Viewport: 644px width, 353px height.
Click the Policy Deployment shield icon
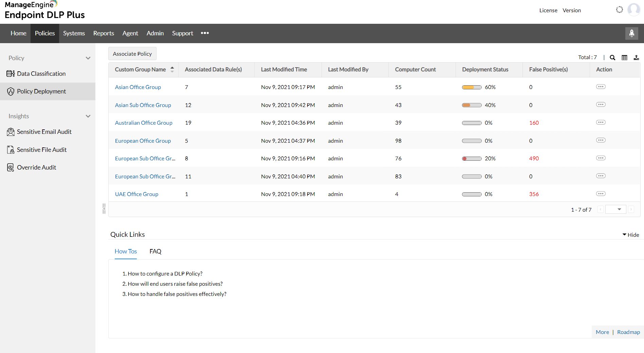tap(11, 91)
